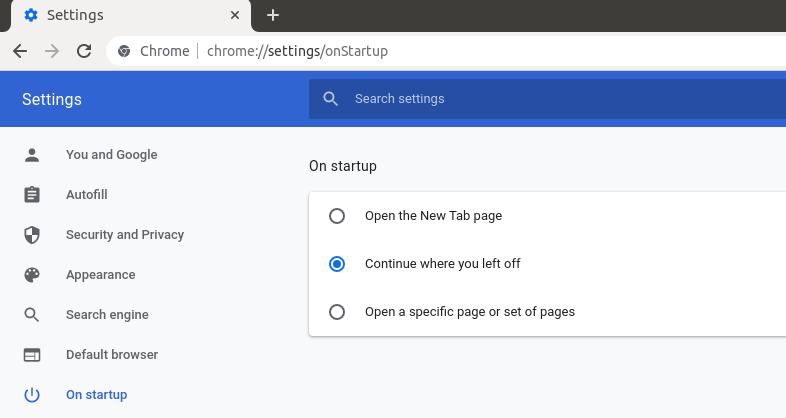Reload the page with the refresh icon
This screenshot has height=418, width=786.
pos(84,51)
